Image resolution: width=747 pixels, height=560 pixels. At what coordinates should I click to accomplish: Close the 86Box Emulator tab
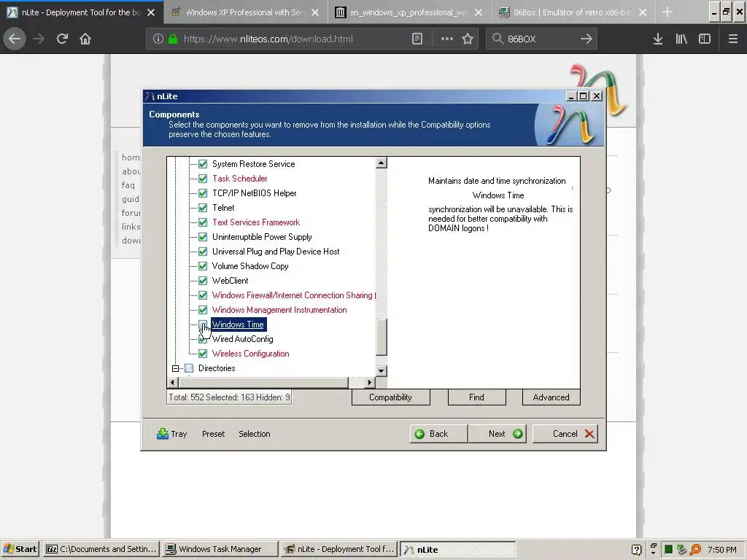(643, 12)
